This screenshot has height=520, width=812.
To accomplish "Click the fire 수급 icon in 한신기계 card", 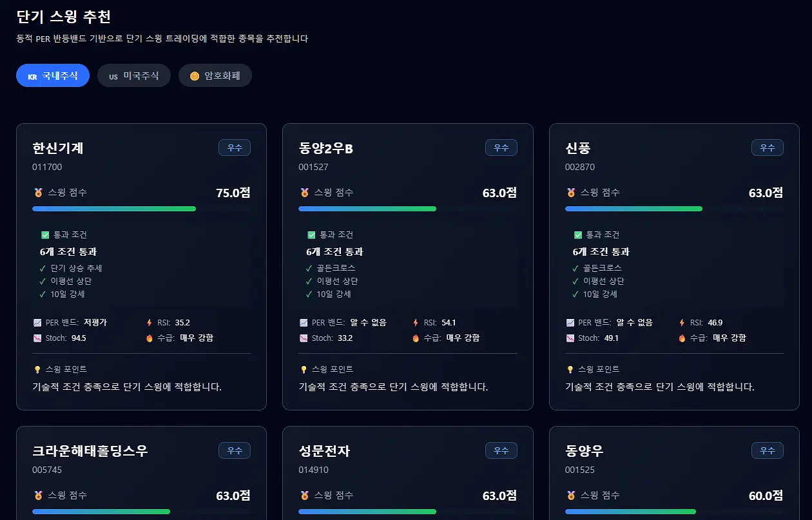I will tap(150, 338).
